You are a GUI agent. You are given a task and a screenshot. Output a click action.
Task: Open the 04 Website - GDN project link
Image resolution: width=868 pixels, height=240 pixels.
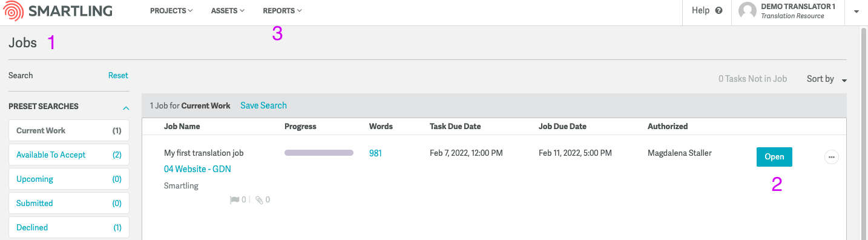[x=197, y=169]
